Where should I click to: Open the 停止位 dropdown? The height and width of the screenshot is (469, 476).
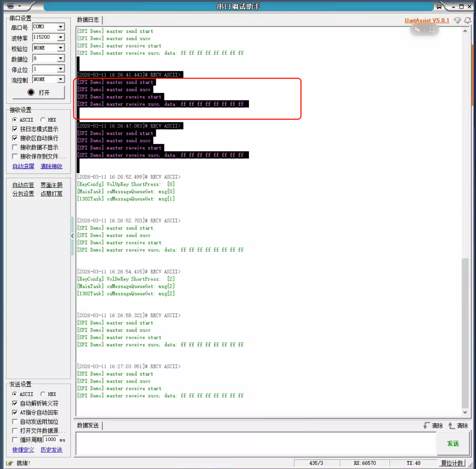pos(61,69)
